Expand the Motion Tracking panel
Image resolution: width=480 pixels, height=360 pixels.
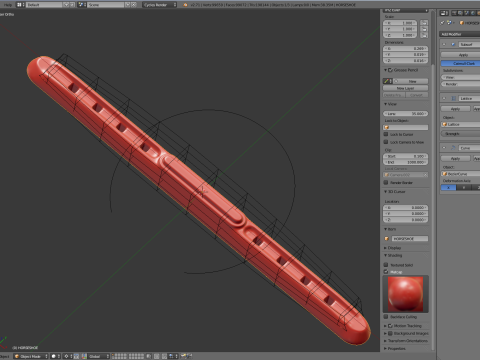click(385, 326)
